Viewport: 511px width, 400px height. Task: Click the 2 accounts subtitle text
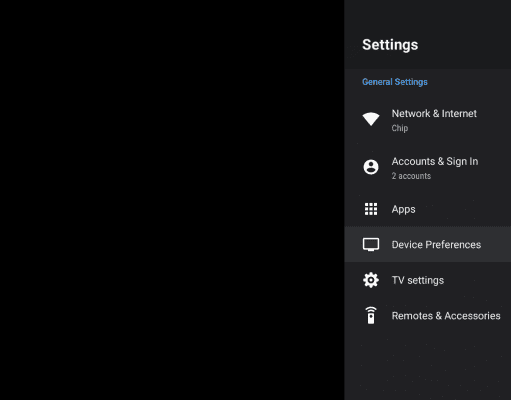point(411,176)
